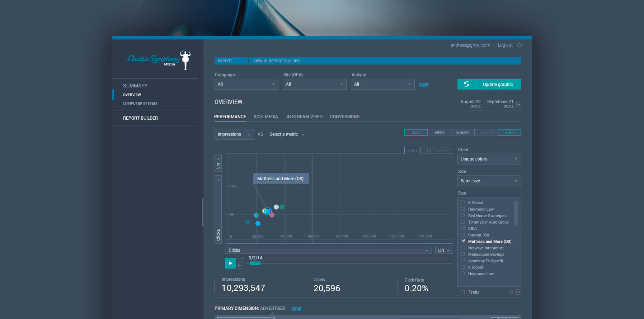Select the WEEK granularity tab

[439, 133]
